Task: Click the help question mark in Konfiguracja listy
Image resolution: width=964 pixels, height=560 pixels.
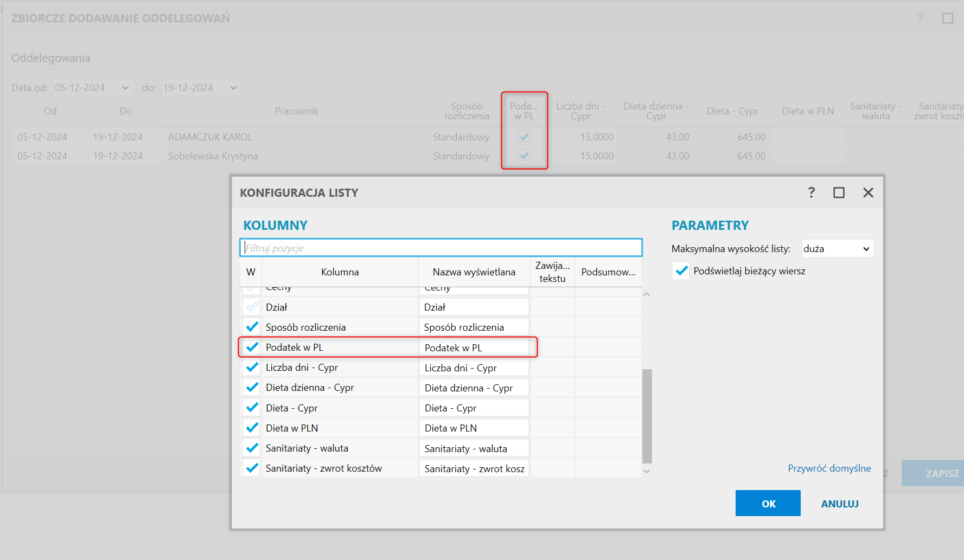Action: tap(812, 192)
